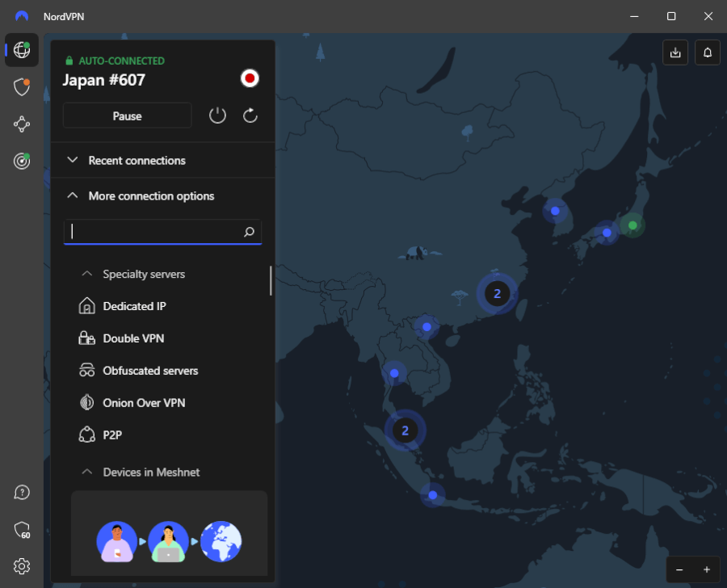The width and height of the screenshot is (727, 588).
Task: Close the NordVPN window
Action: tap(708, 16)
